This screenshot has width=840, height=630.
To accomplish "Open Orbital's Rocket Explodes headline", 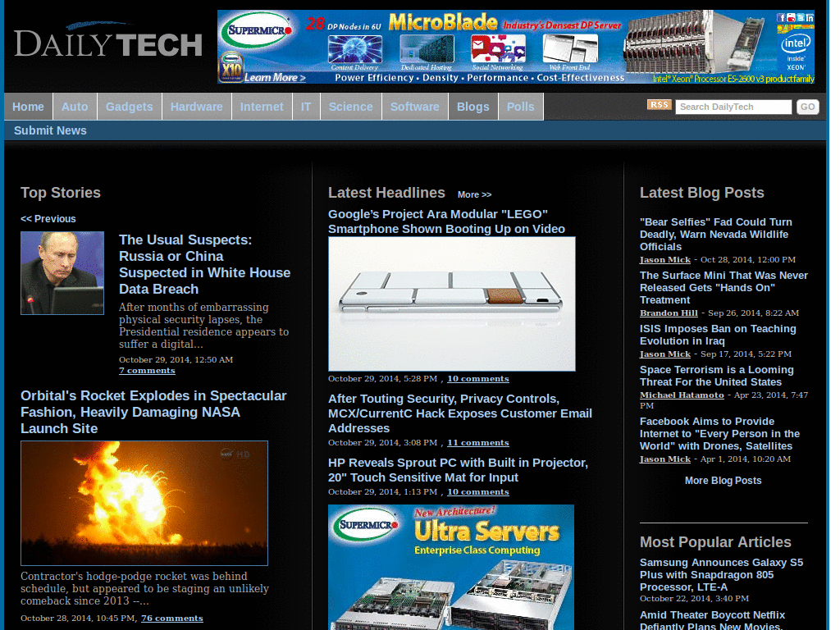I will (153, 412).
